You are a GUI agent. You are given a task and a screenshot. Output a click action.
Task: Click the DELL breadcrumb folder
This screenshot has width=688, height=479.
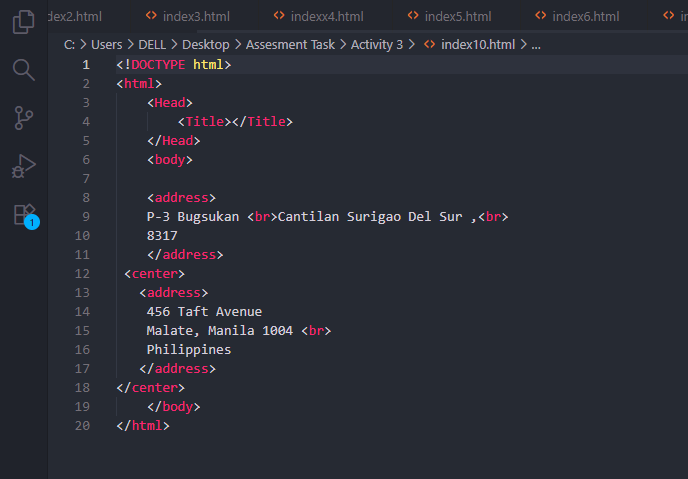coord(153,45)
